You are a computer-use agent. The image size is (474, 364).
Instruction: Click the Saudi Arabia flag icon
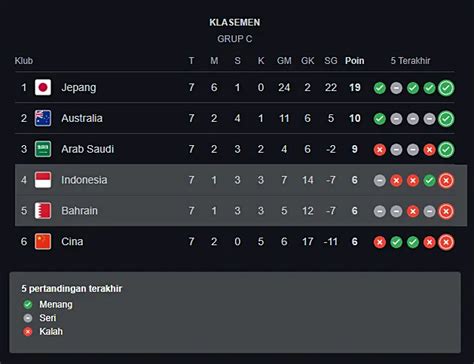(43, 149)
